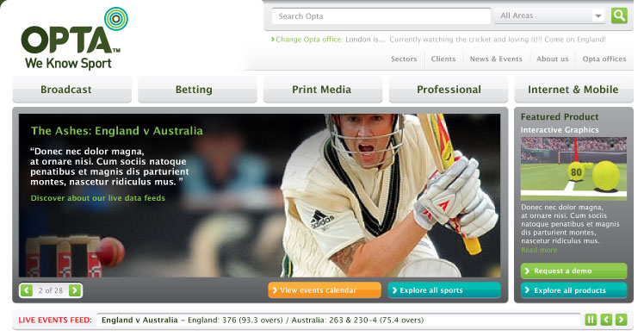Screen dimensions: 644x336
Task: Go to next slide in banner pager
Action: [x=75, y=290]
